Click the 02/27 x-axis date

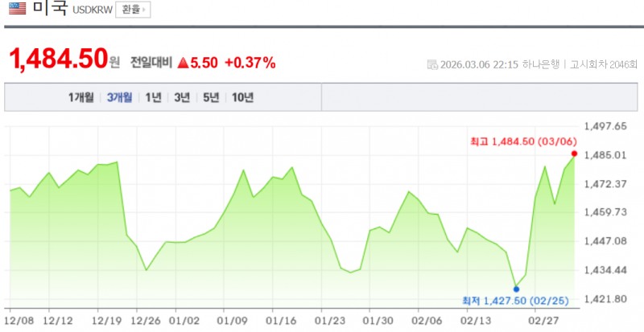(543, 320)
